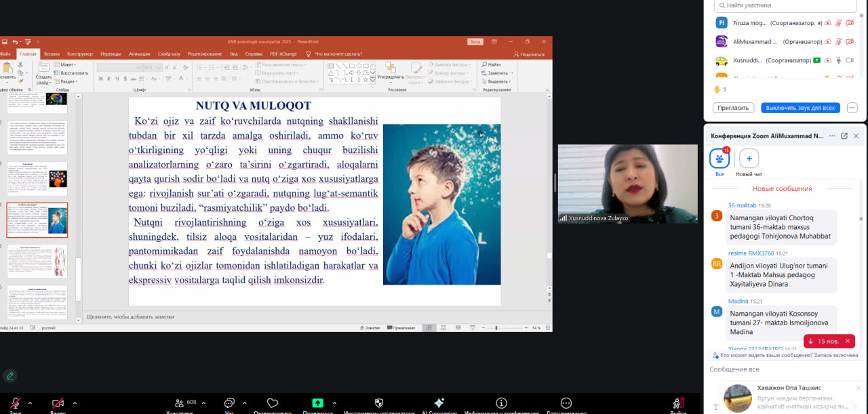Expand audio options arrow next to microphone
Image resolution: width=868 pixels, height=414 pixels.
click(x=30, y=403)
